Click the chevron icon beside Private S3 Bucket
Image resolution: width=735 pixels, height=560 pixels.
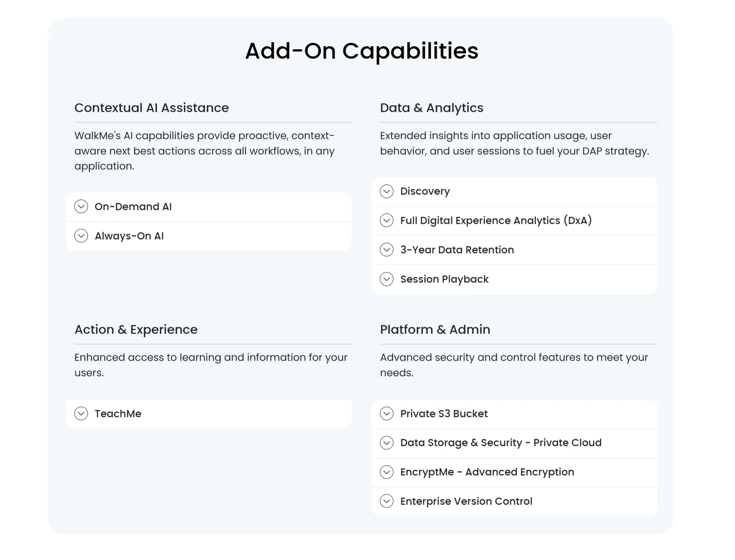[387, 414]
